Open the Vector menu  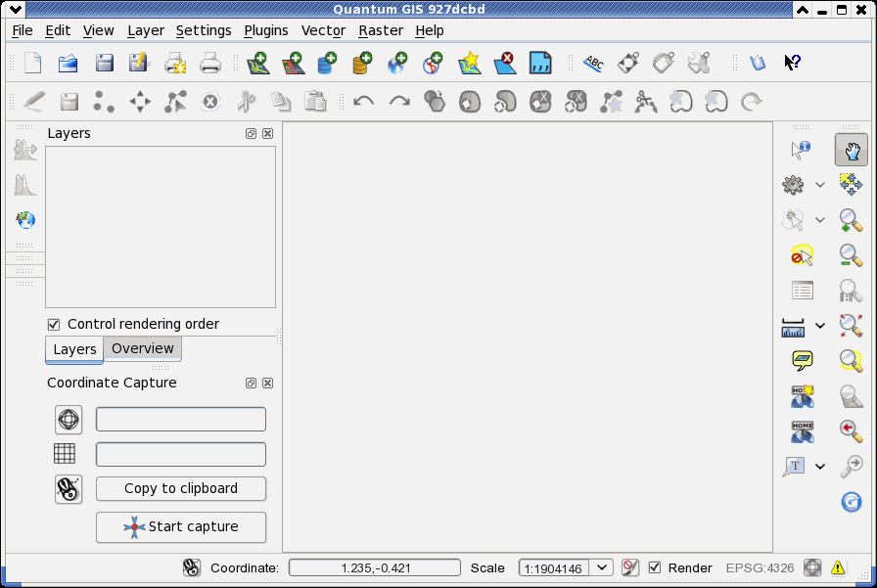coord(323,30)
